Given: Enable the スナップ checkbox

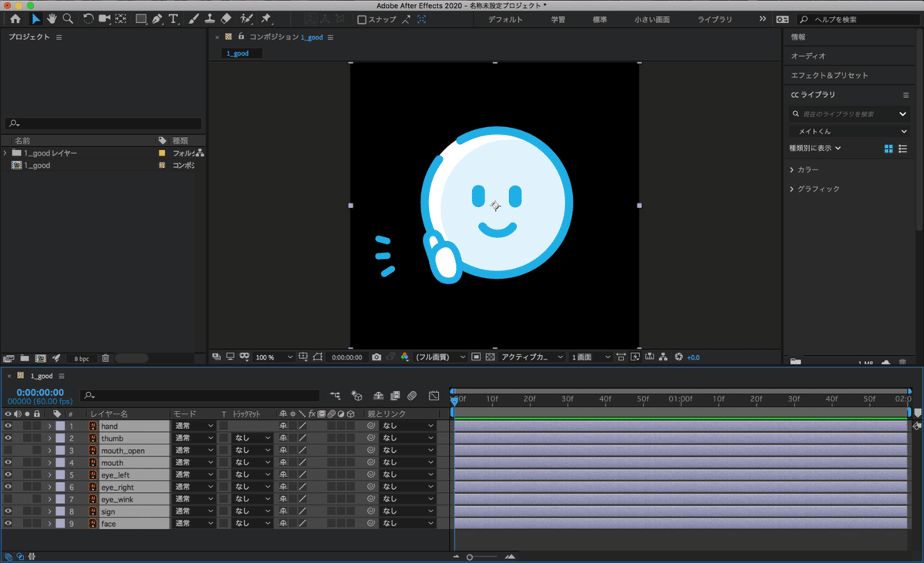Looking at the screenshot, I should [x=362, y=19].
